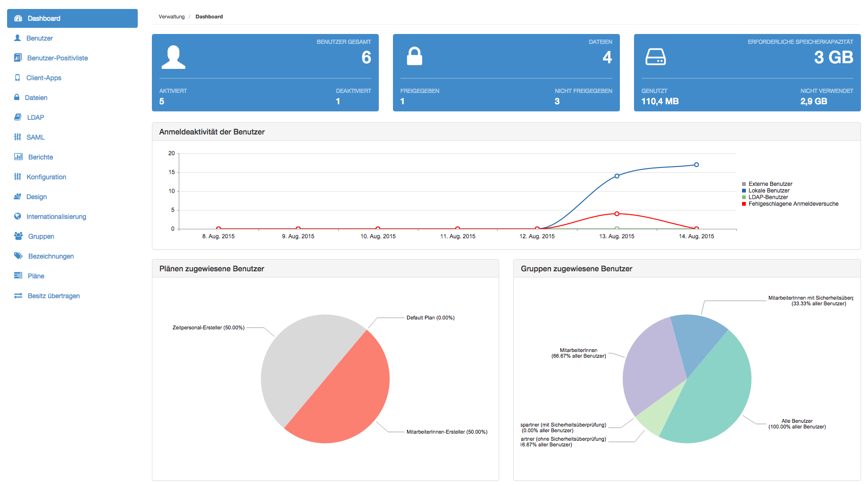Click the Dashboard gauge icon in sidebar
The image size is (868, 486).
(x=18, y=18)
